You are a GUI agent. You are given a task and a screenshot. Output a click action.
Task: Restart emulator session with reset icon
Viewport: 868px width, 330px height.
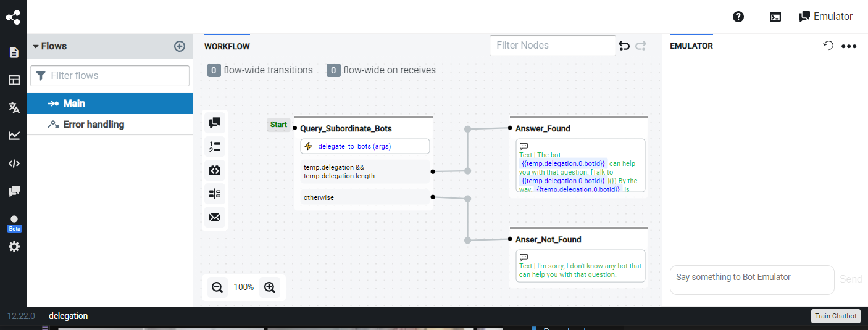828,46
